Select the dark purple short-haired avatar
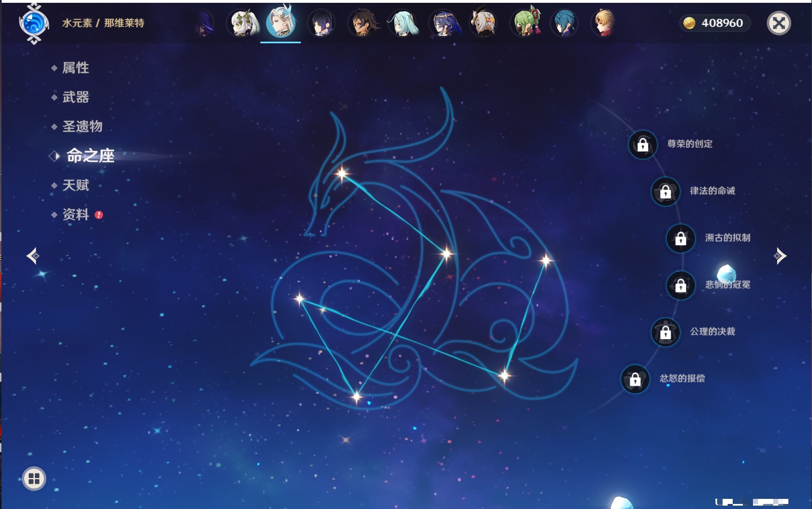Image resolution: width=812 pixels, height=509 pixels. (x=322, y=23)
